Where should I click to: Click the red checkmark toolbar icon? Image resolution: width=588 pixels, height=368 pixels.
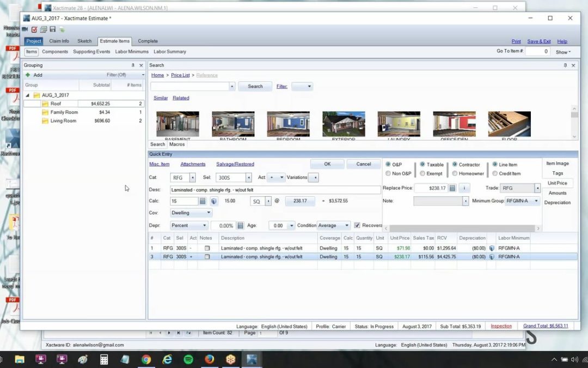pyautogui.click(x=34, y=29)
